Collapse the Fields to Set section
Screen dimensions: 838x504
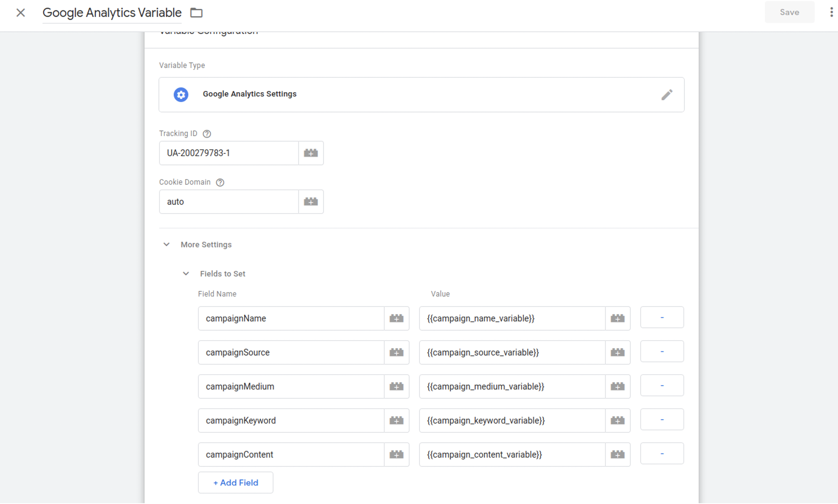tap(186, 274)
